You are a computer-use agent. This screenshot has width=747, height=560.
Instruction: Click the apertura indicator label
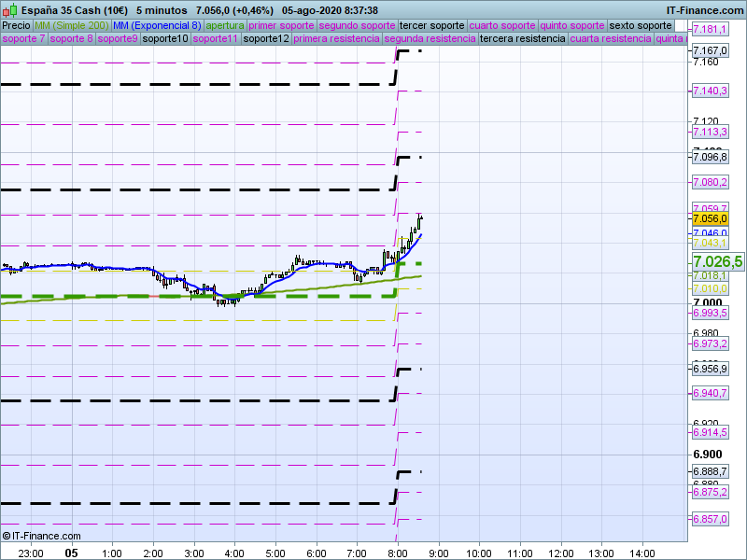[x=225, y=25]
